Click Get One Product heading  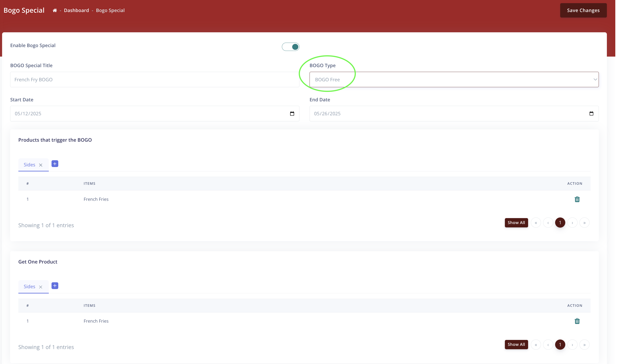click(38, 262)
